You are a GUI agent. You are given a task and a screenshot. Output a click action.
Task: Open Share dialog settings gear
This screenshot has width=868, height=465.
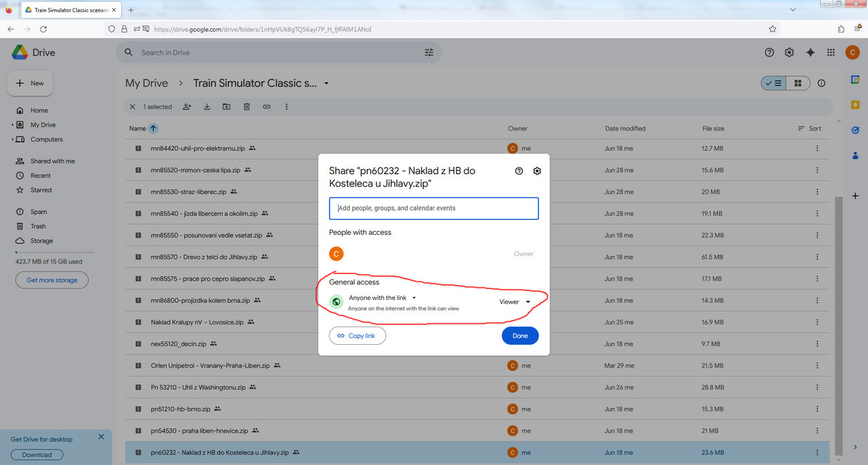[x=537, y=171]
